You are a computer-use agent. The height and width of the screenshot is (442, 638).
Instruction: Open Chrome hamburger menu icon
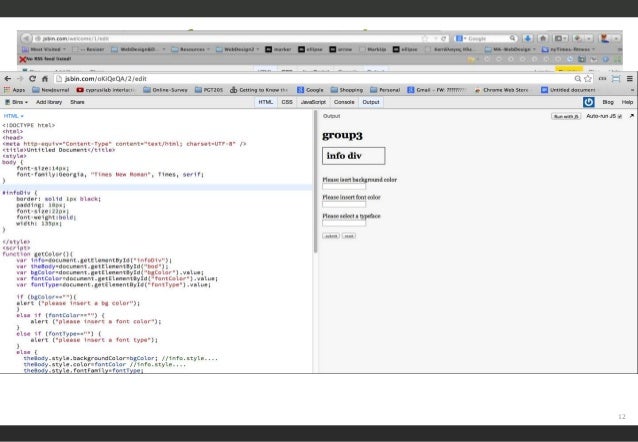(628, 77)
